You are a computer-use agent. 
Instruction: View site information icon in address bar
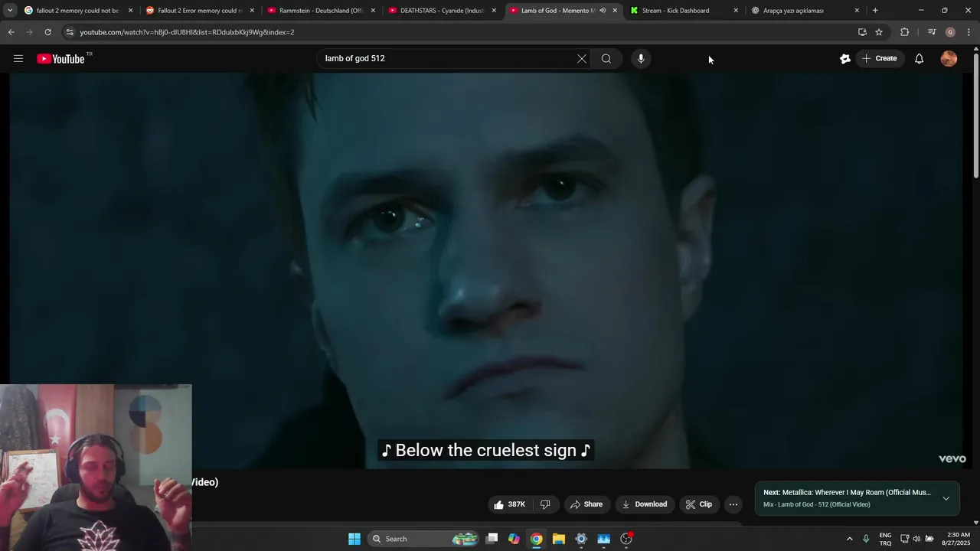pos(70,32)
